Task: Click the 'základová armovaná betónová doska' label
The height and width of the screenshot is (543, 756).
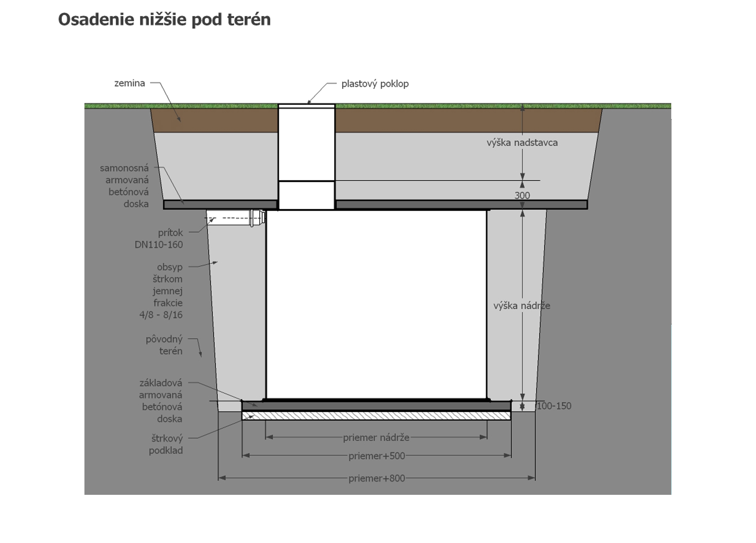Action: click(161, 401)
